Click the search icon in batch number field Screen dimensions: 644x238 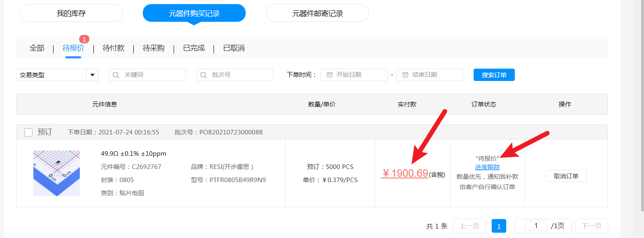(203, 75)
